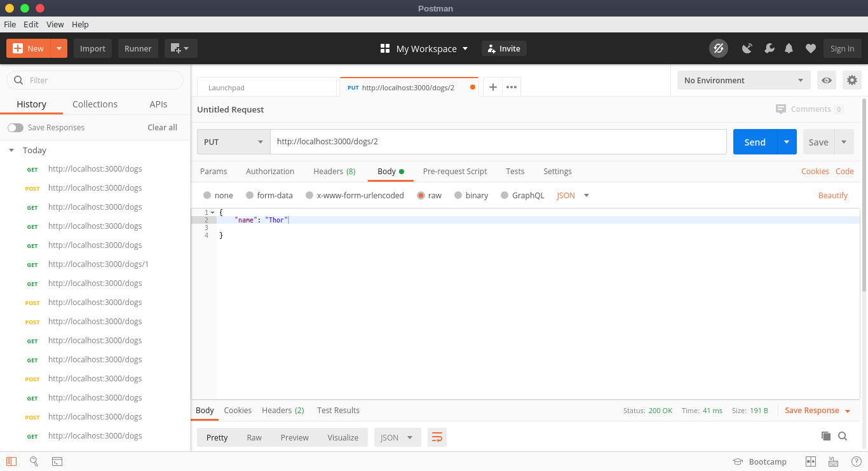Search the response with the magnifier icon
868x471 pixels.
[x=843, y=436]
